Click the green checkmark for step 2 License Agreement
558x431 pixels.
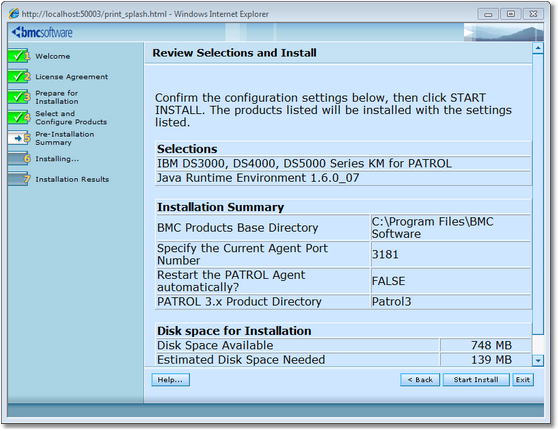tap(19, 76)
